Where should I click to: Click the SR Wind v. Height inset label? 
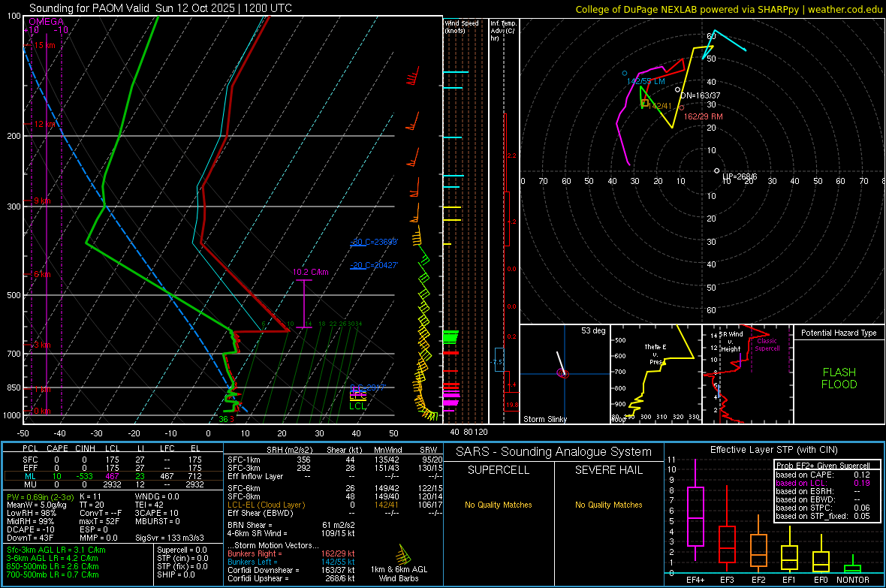coord(731,342)
